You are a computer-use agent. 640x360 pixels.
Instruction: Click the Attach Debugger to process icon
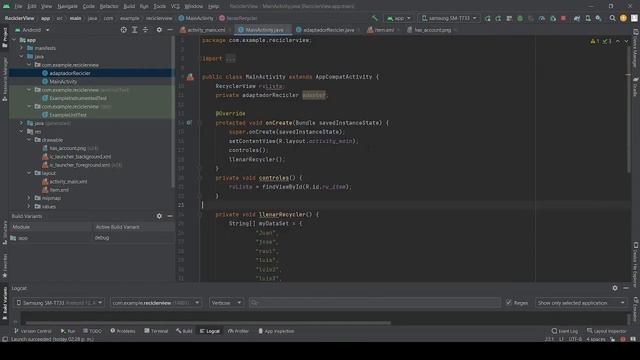(553, 18)
